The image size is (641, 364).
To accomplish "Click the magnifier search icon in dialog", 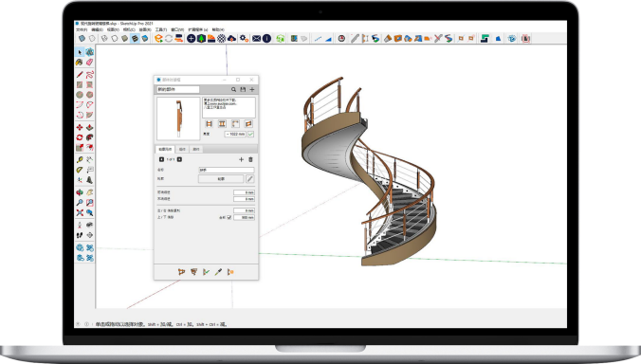I will tap(233, 89).
